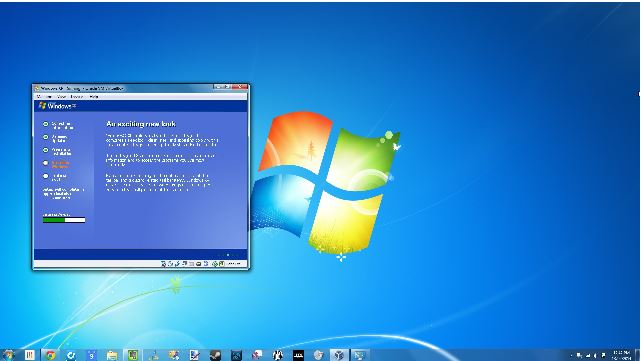
Task: Click the hard disk activity status icon
Action: click(163, 264)
